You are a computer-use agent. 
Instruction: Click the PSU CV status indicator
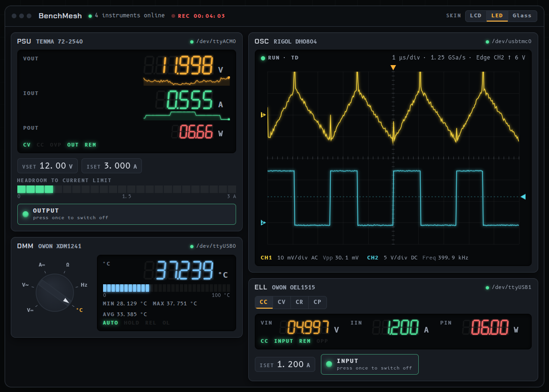pos(27,145)
